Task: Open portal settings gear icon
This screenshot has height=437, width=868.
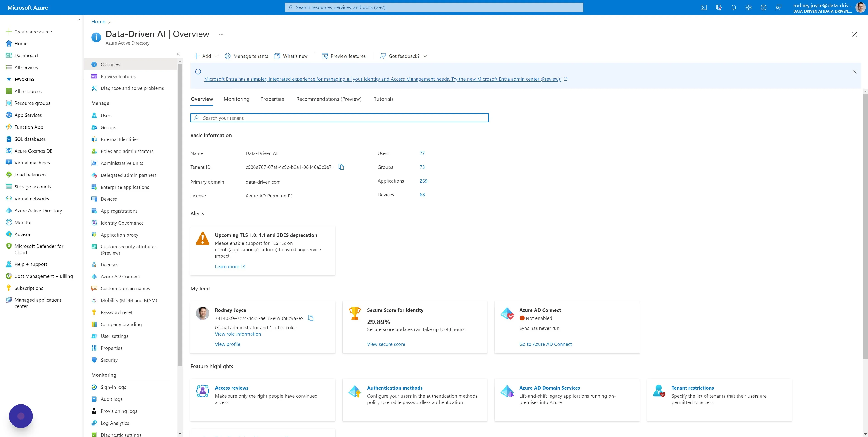Action: (x=748, y=7)
